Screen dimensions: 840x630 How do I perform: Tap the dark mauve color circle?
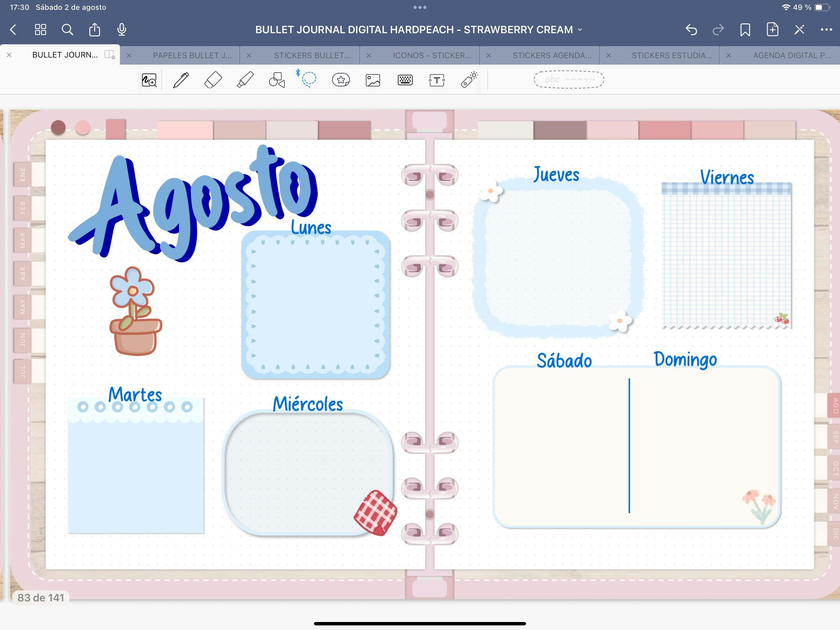pyautogui.click(x=58, y=128)
